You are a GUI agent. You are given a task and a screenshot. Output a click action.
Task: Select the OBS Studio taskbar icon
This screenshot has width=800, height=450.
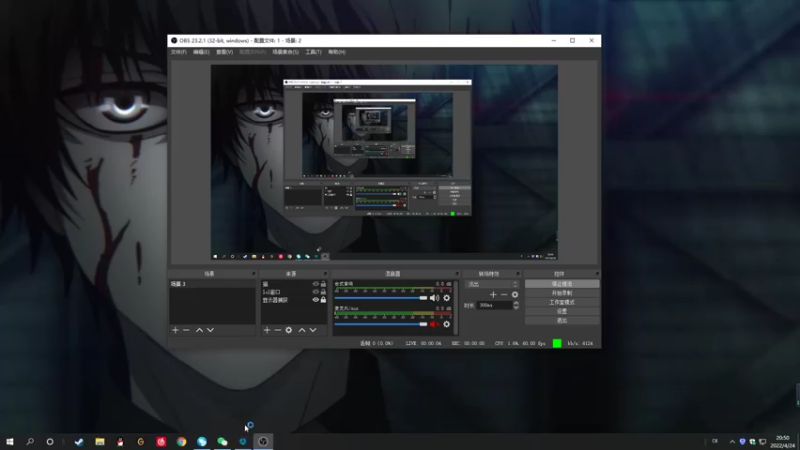(x=263, y=442)
